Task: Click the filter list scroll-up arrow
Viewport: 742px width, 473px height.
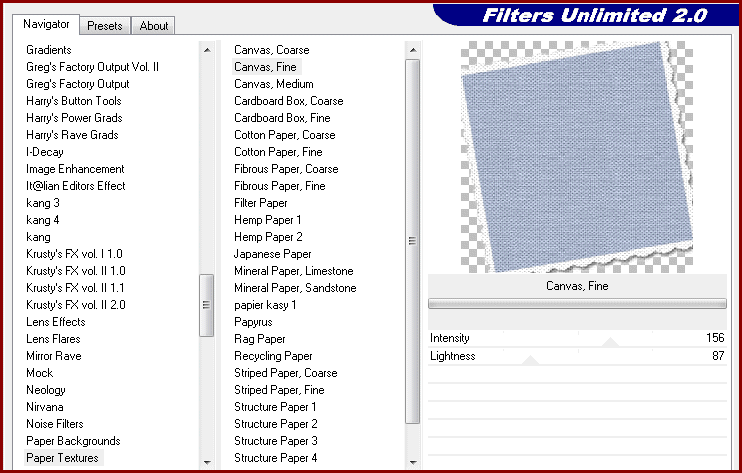Action: click(413, 50)
